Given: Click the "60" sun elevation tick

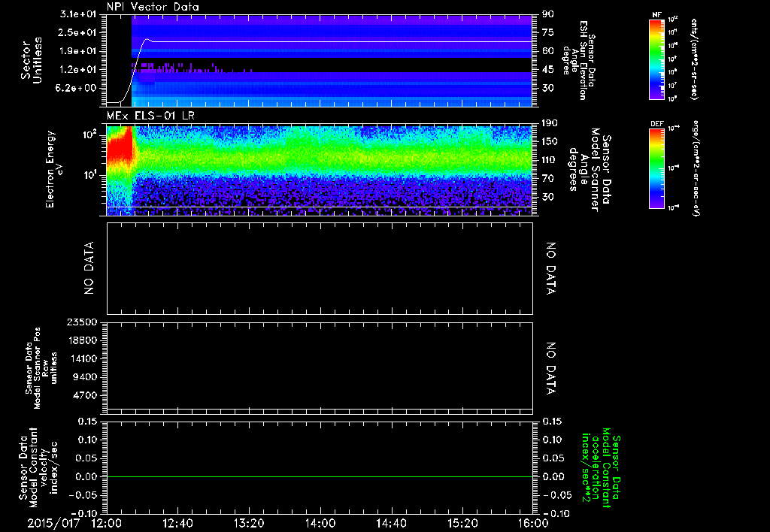Looking at the screenshot, I should (548, 51).
